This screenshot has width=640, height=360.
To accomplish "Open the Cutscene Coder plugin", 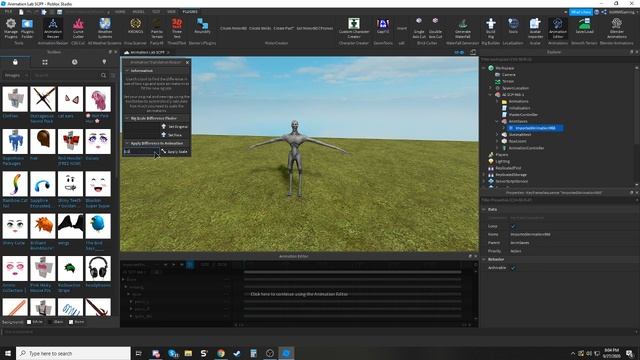I will pos(78,28).
